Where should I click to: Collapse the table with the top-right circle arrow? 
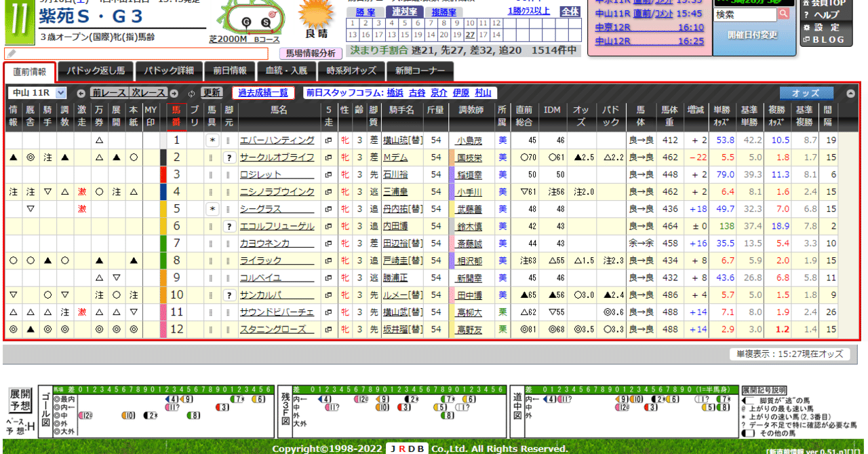[851, 92]
